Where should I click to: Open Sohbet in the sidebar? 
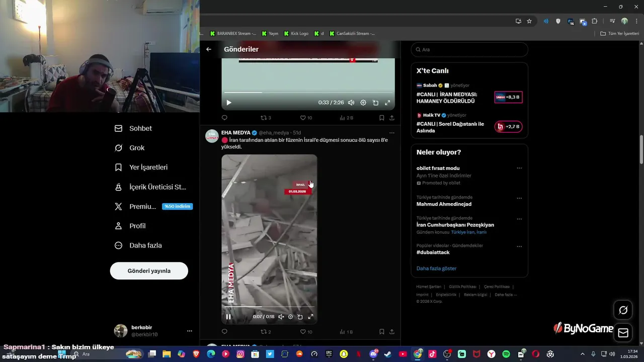[x=133, y=128]
